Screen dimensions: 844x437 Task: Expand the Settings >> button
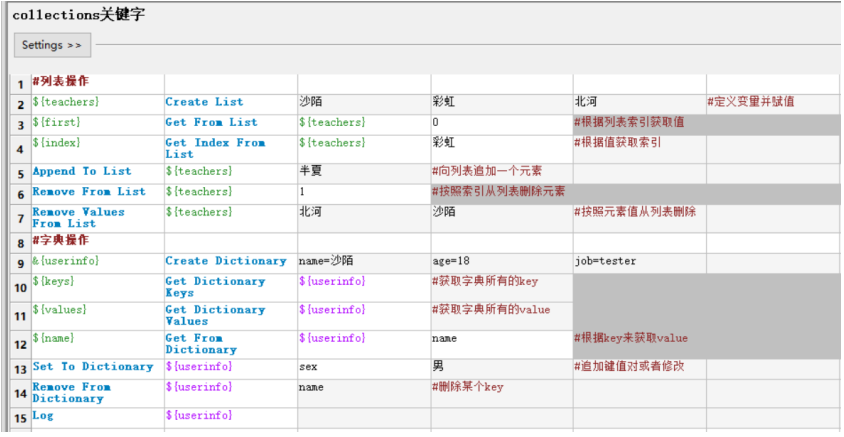(52, 45)
